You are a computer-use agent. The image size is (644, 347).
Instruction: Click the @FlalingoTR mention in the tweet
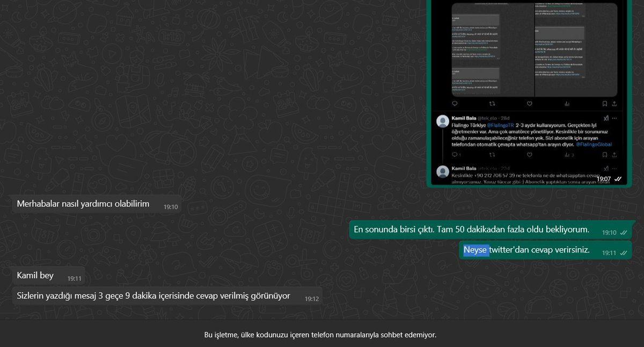point(499,125)
